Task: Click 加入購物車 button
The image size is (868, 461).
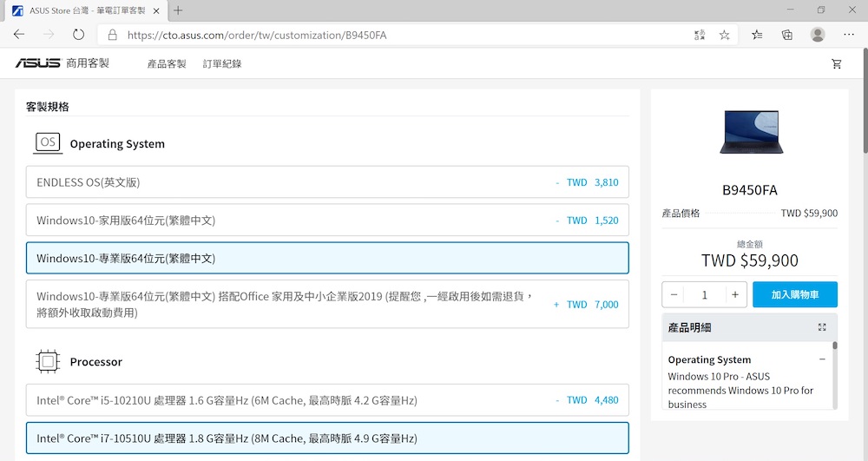Action: [x=794, y=295]
